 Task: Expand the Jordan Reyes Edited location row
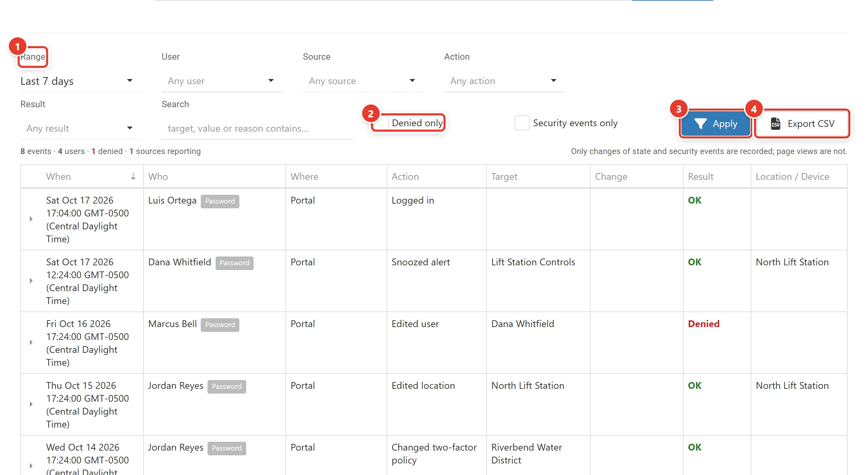(x=31, y=404)
